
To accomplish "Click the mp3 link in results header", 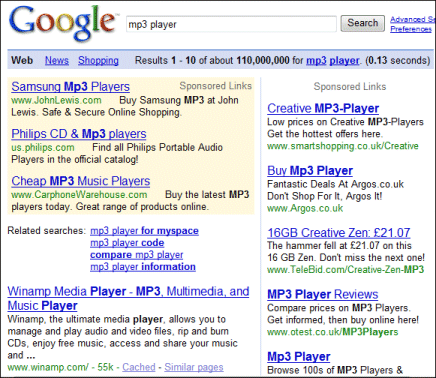I will point(316,60).
